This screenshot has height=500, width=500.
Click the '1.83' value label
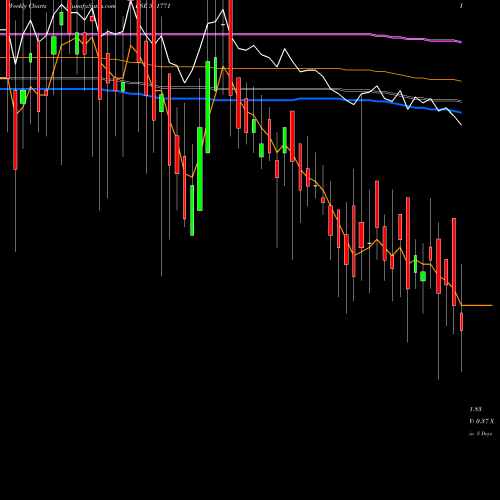(476, 409)
